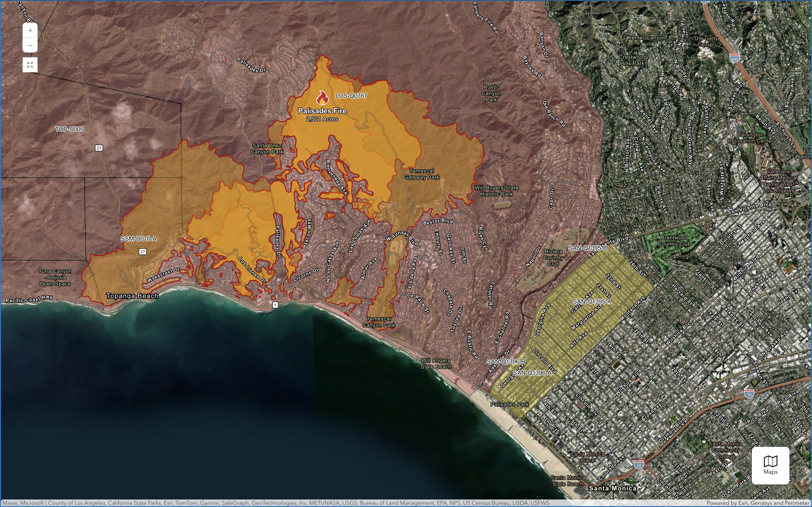This screenshot has height=507, width=812.
Task: Click the Highway 1 shield marker
Action: (275, 305)
